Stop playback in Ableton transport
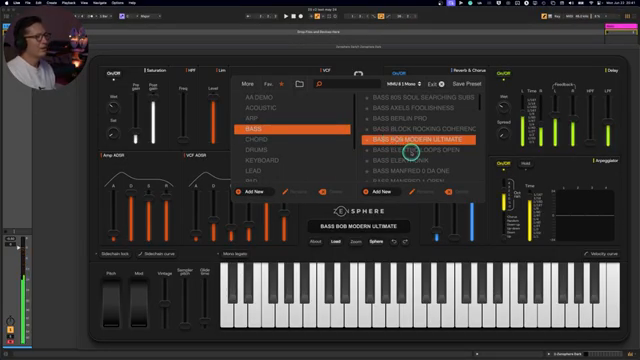Viewport: 640px width, 360px height. [293, 16]
